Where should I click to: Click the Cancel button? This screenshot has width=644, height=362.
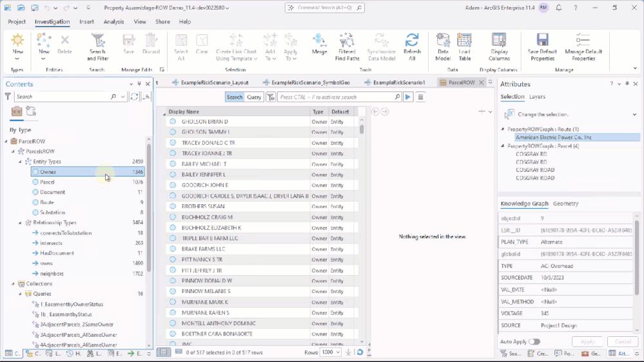click(623, 341)
